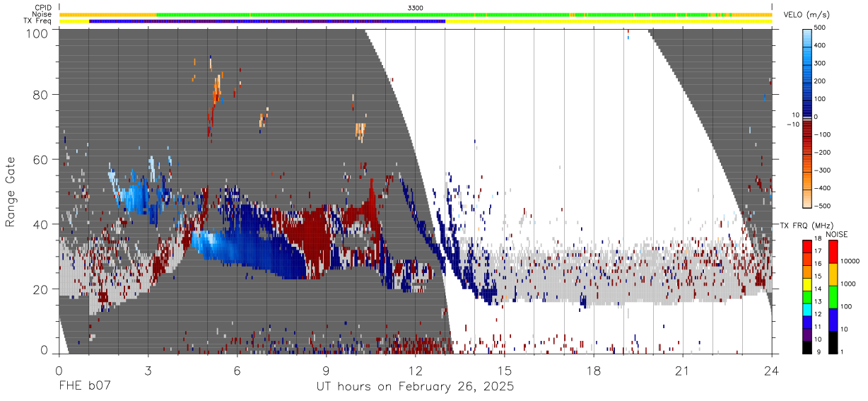Click orange segment of top Noise bar

click(107, 14)
